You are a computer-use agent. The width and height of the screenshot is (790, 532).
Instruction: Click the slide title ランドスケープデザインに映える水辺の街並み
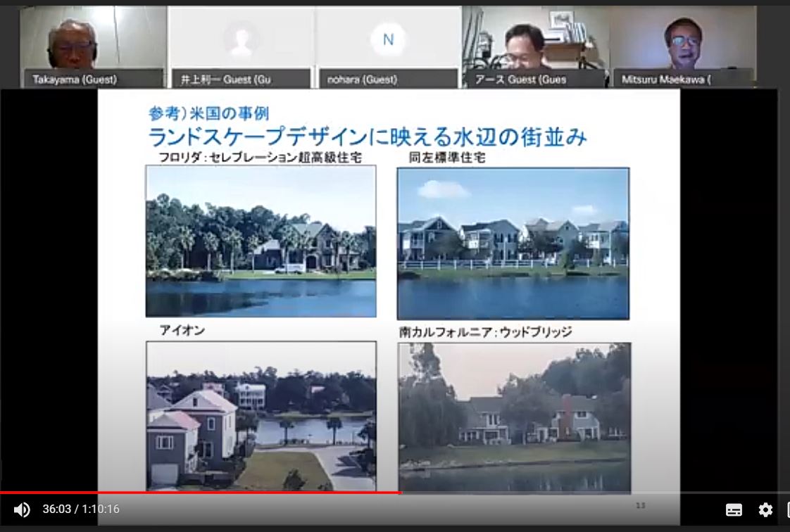click(367, 136)
